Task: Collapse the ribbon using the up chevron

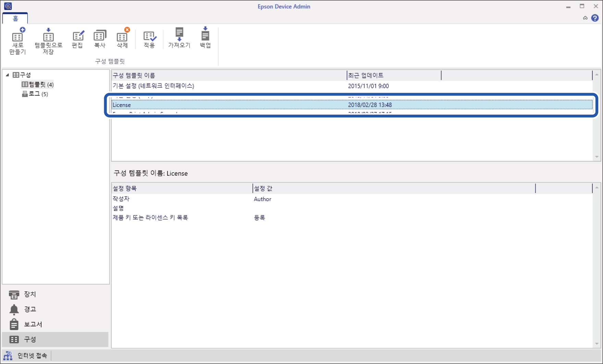Action: coord(585,18)
